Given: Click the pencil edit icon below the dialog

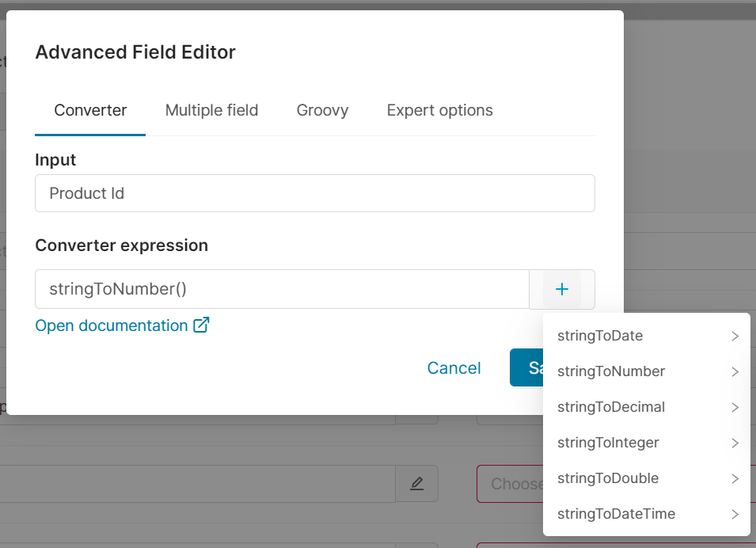Looking at the screenshot, I should coord(417,483).
